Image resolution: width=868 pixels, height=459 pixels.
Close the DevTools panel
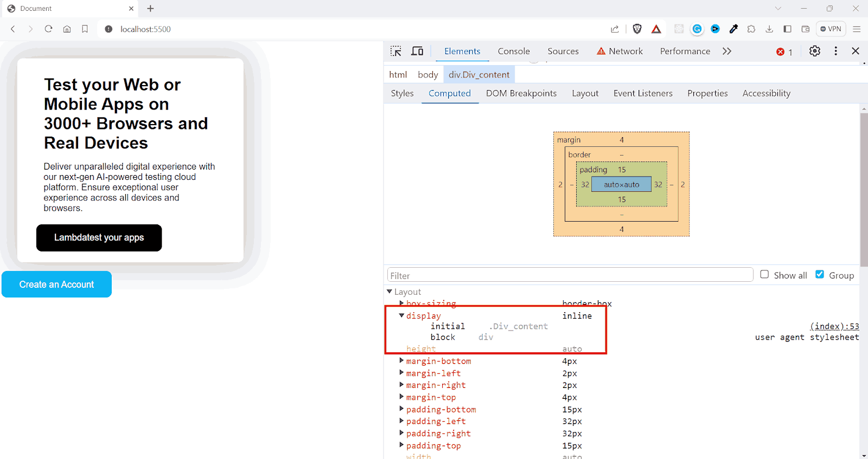(x=856, y=51)
